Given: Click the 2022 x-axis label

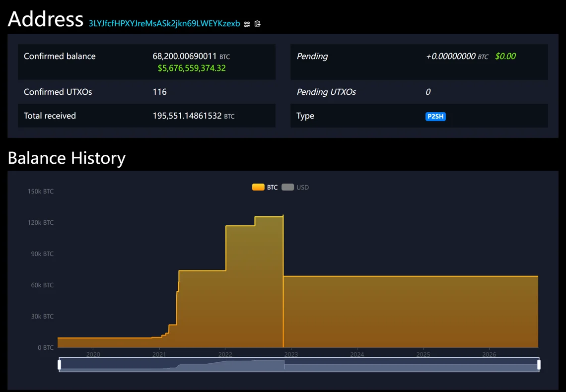Looking at the screenshot, I should (225, 354).
